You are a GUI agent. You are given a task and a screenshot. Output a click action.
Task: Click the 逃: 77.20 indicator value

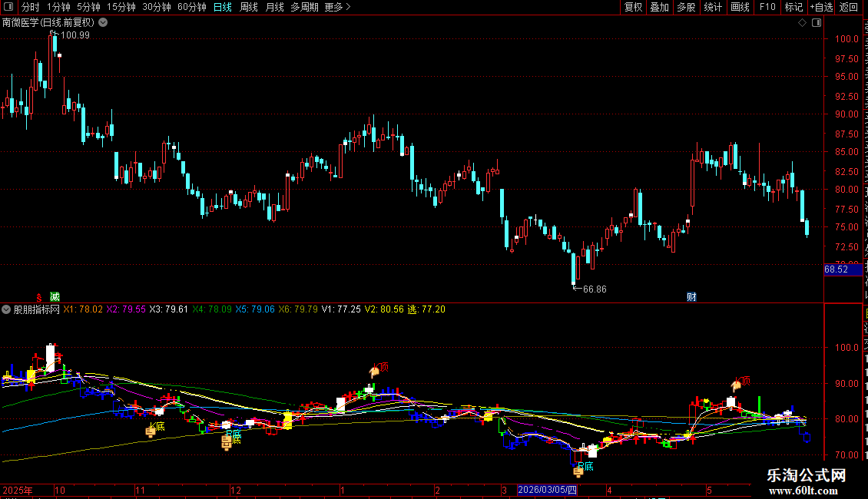pos(426,309)
